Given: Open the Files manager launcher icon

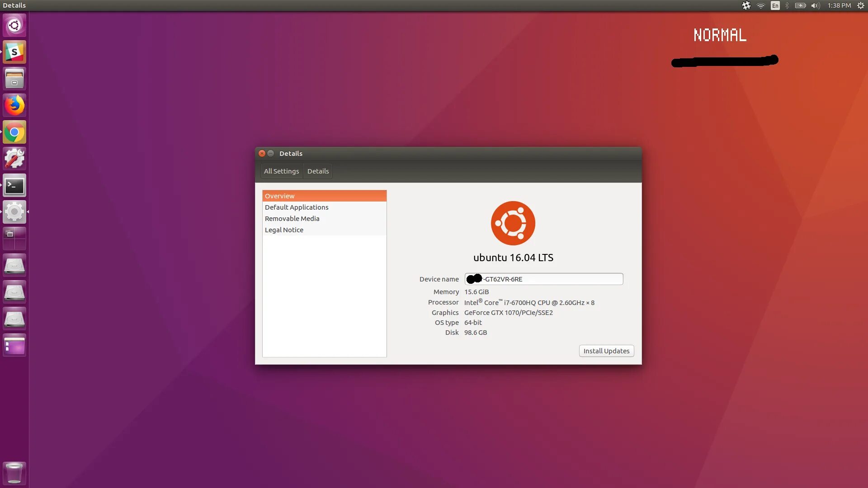Looking at the screenshot, I should (x=14, y=79).
